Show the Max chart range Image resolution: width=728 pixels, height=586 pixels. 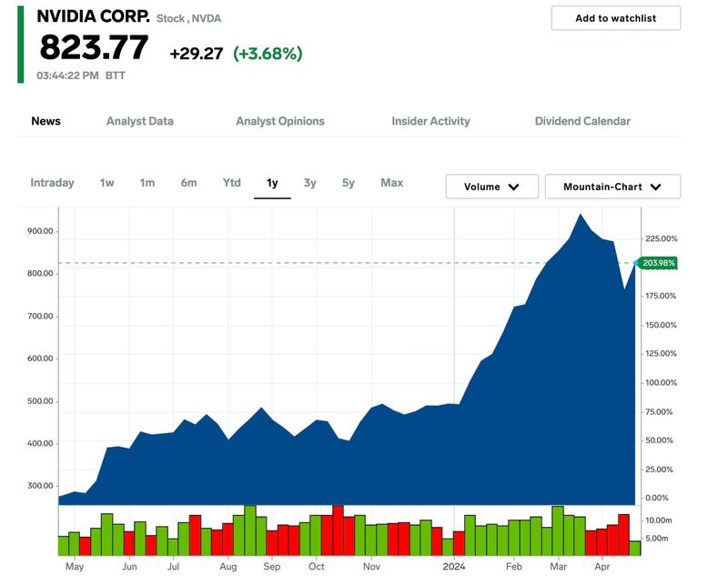click(x=392, y=183)
